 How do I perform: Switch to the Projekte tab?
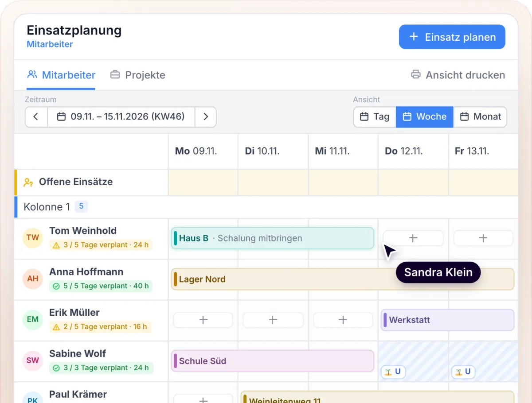(138, 75)
